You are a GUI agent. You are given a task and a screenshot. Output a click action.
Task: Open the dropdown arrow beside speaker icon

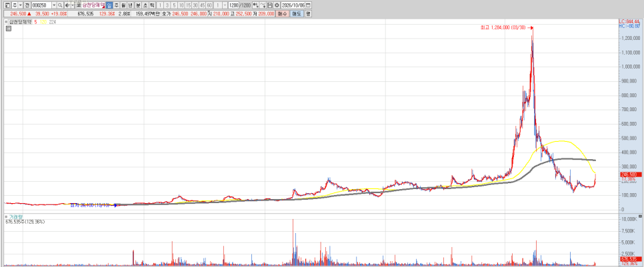point(73,5)
